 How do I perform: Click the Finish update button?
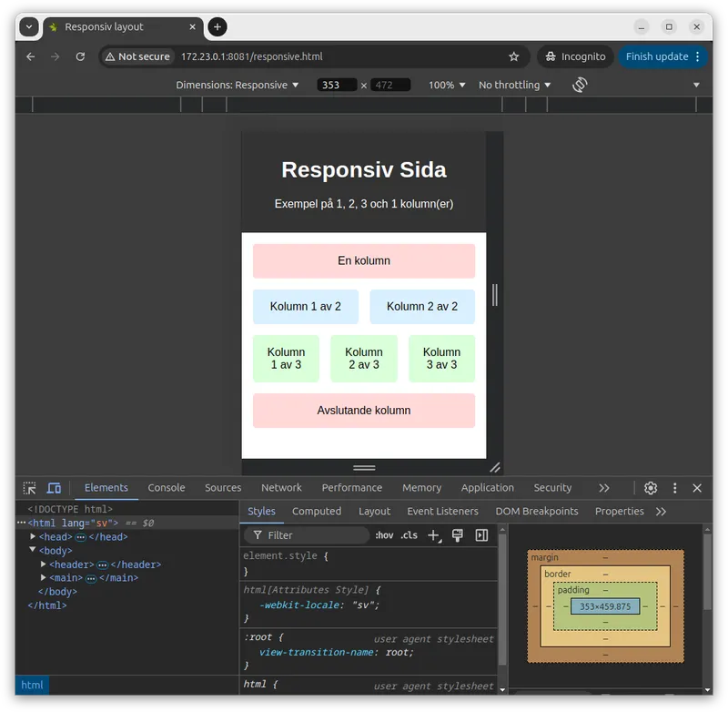[657, 56]
